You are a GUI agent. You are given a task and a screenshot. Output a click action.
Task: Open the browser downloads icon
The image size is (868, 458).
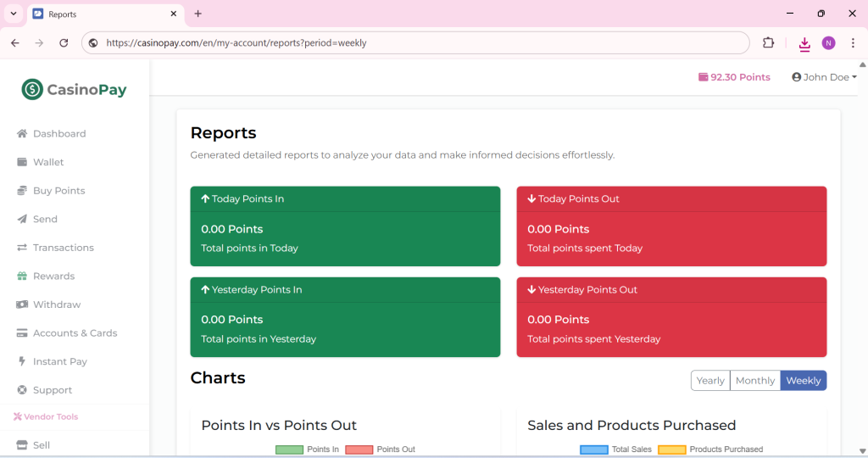click(804, 43)
